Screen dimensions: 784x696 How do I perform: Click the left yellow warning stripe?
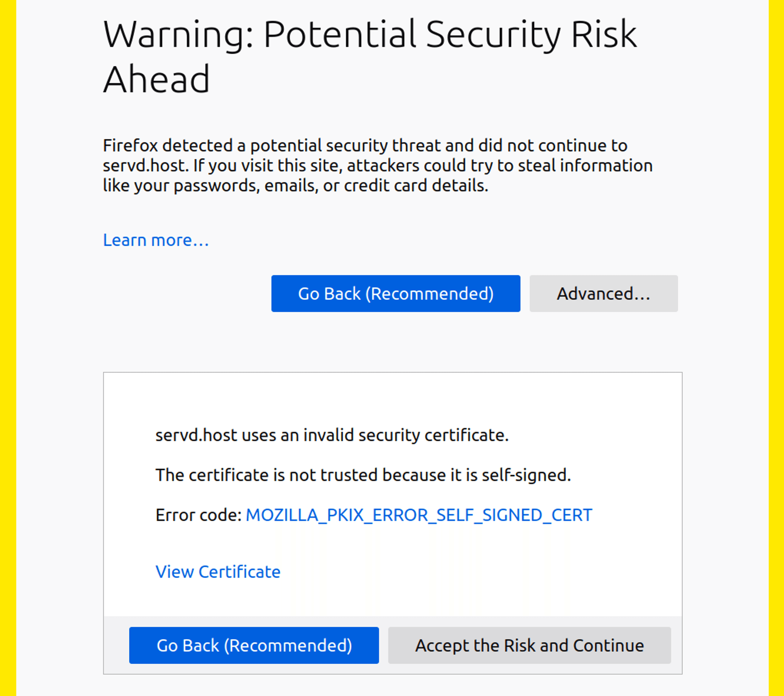coord(8,345)
